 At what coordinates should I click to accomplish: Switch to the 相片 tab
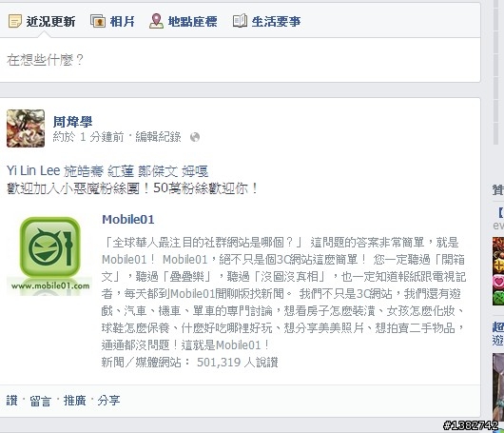112,22
